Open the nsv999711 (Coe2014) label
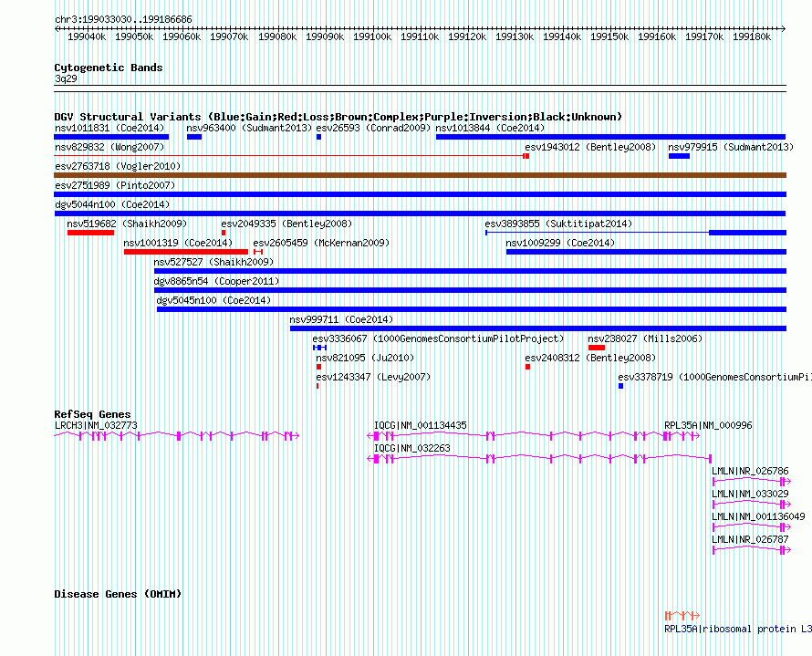Image resolution: width=812 pixels, height=656 pixels. pos(341,319)
